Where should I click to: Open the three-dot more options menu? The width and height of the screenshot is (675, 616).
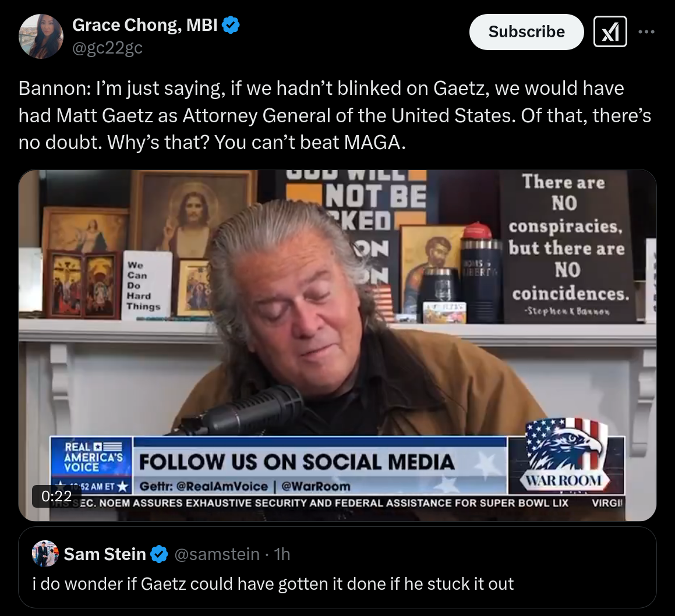[646, 31]
